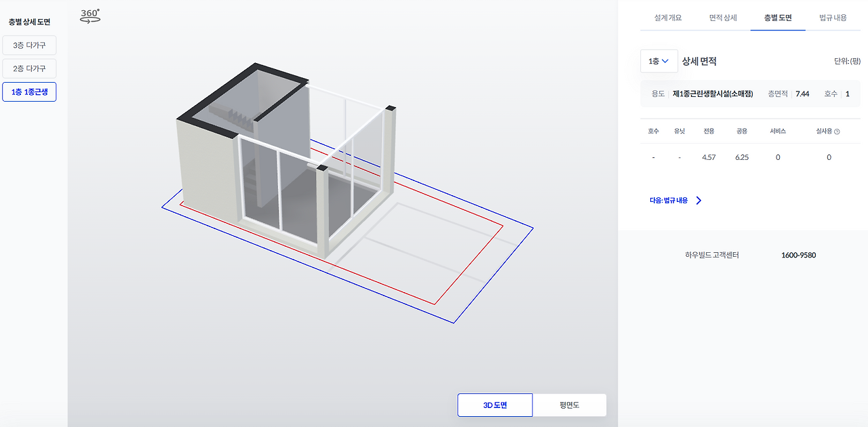
Task: Select the 3층 다가구 floor button
Action: (28, 45)
